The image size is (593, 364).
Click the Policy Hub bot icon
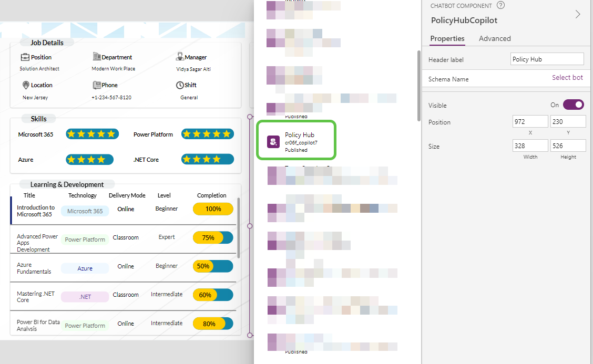[273, 142]
